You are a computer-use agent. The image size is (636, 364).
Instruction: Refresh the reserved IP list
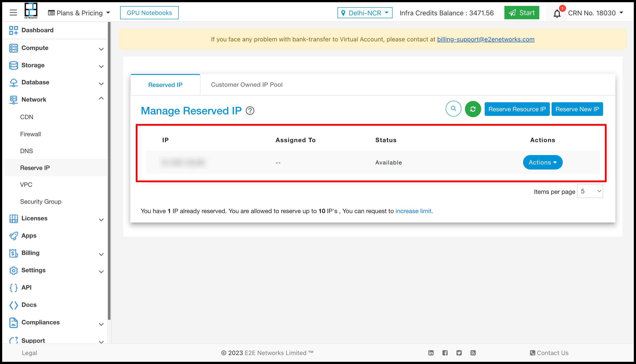[473, 109]
